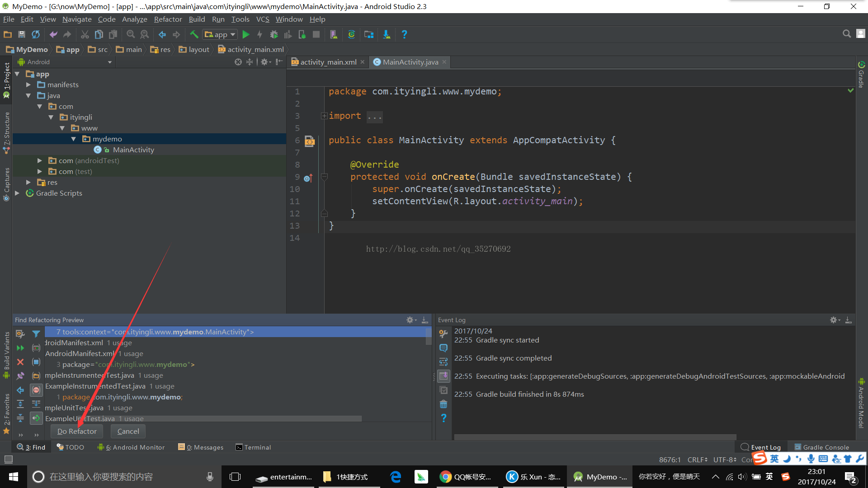Click the SDK Manager download icon
The width and height of the screenshot is (868, 488).
387,34
